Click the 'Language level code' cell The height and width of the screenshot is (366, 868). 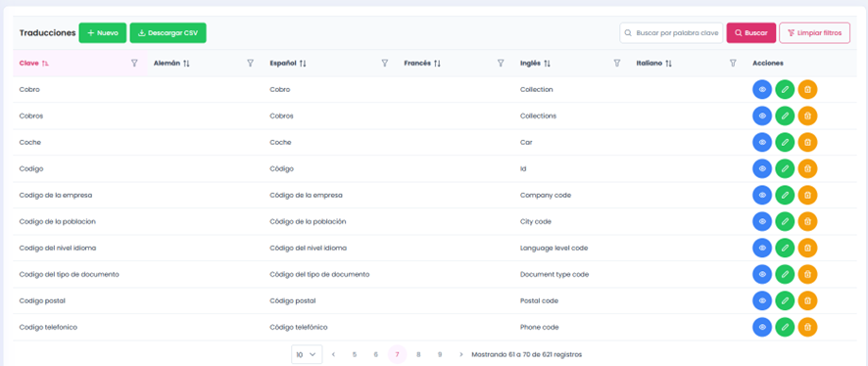tap(554, 249)
